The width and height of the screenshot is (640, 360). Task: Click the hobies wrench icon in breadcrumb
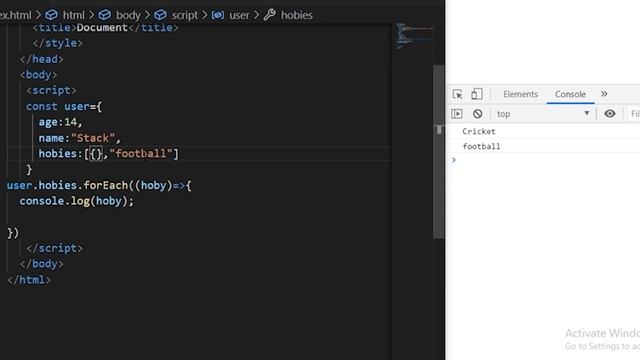[x=269, y=15]
